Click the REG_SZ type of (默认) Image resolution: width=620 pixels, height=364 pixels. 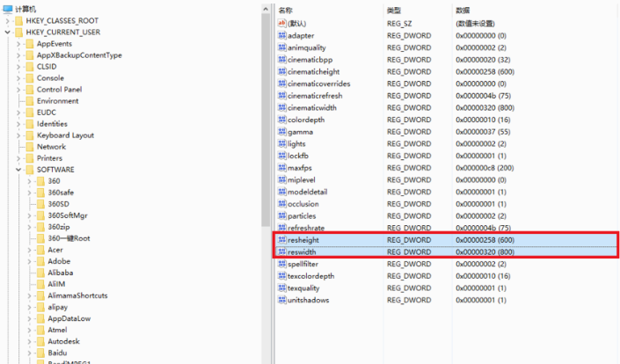pyautogui.click(x=399, y=24)
